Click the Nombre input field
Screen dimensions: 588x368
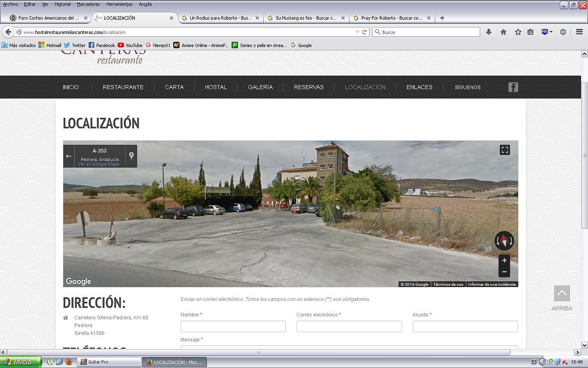[233, 326]
